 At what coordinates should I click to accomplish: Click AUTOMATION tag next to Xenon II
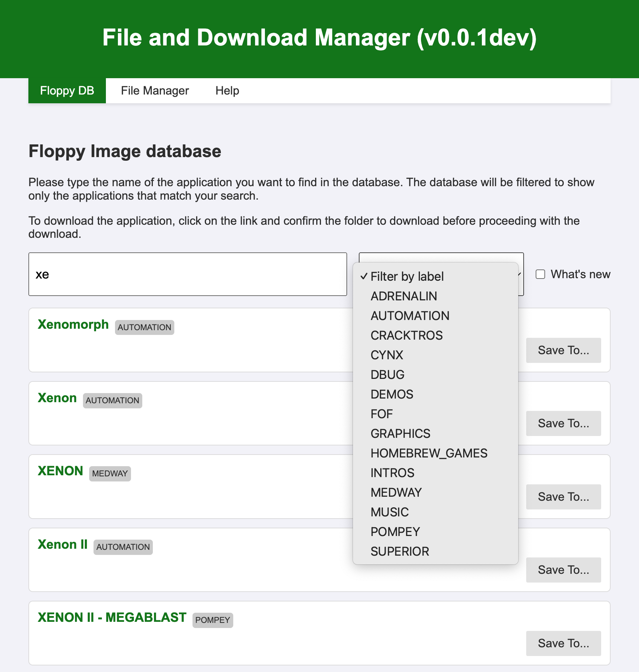[123, 547]
